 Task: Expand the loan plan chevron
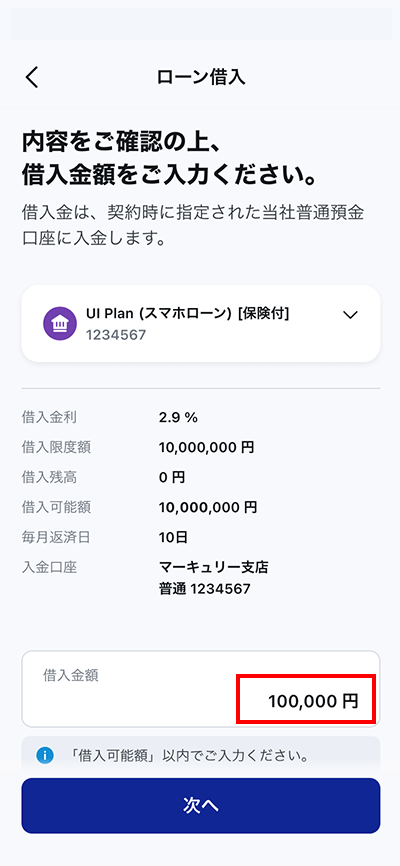click(350, 315)
